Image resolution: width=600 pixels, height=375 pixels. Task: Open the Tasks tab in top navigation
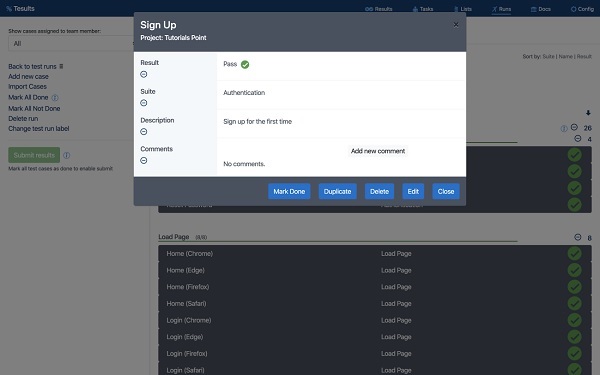click(423, 9)
